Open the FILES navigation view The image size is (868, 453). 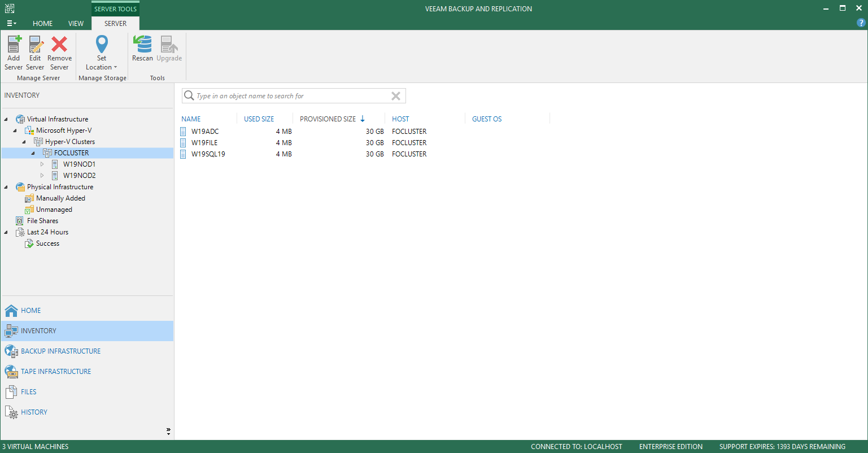[87, 392]
